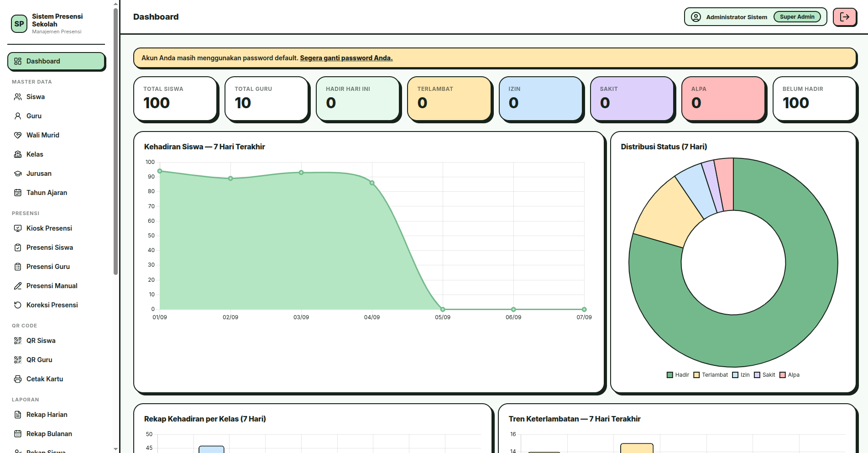868x453 pixels.
Task: Open the Kiosk Presensi page
Action: pyautogui.click(x=57, y=228)
